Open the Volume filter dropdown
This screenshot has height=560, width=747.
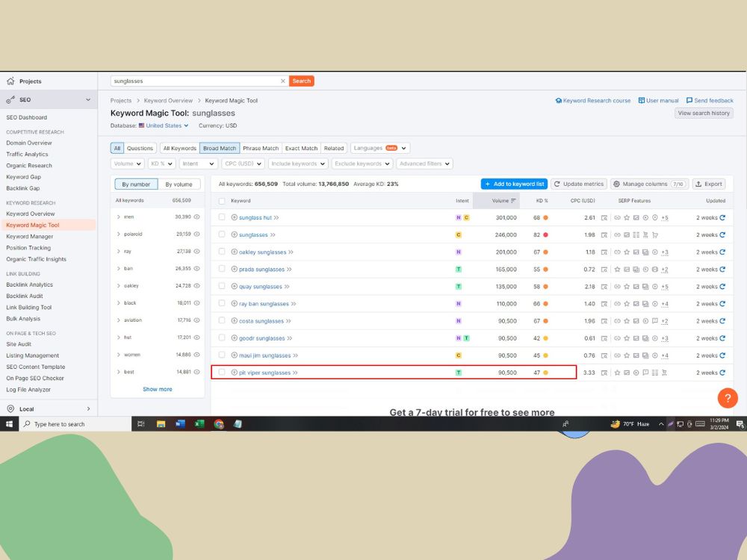pos(127,164)
